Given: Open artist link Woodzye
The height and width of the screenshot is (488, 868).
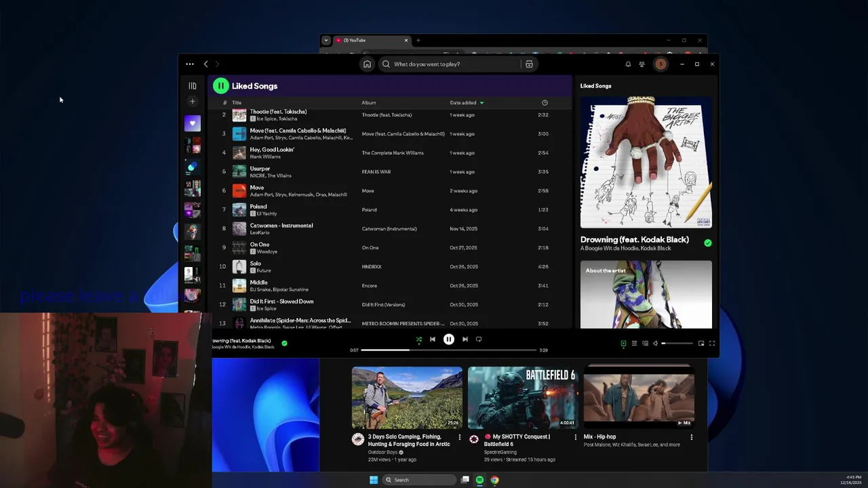Looking at the screenshot, I should pyautogui.click(x=267, y=251).
